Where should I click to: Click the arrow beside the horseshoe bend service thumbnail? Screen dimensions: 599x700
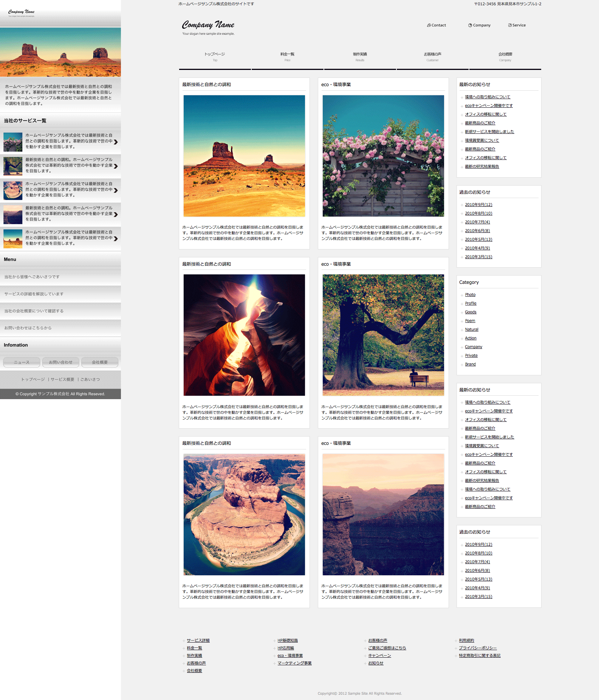[116, 190]
